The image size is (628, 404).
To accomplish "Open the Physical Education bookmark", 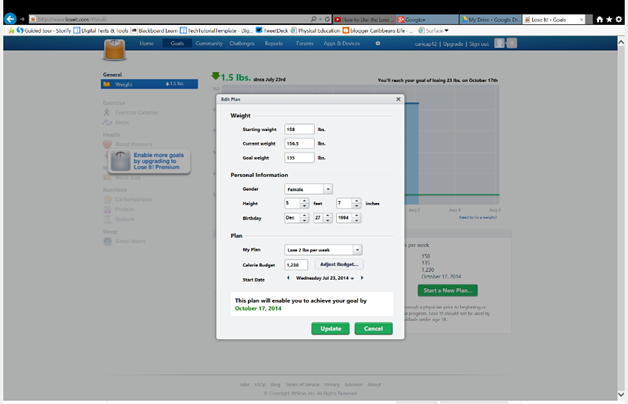I will [x=316, y=30].
